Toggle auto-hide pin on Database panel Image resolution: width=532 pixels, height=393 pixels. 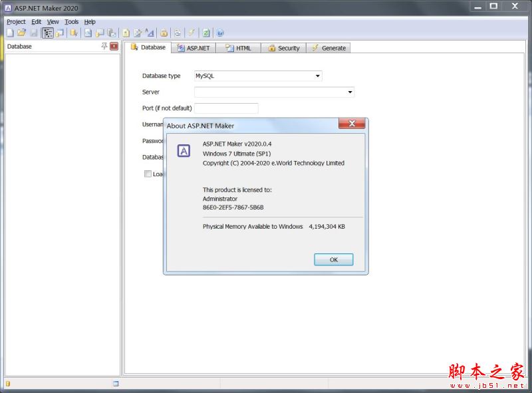[x=104, y=46]
